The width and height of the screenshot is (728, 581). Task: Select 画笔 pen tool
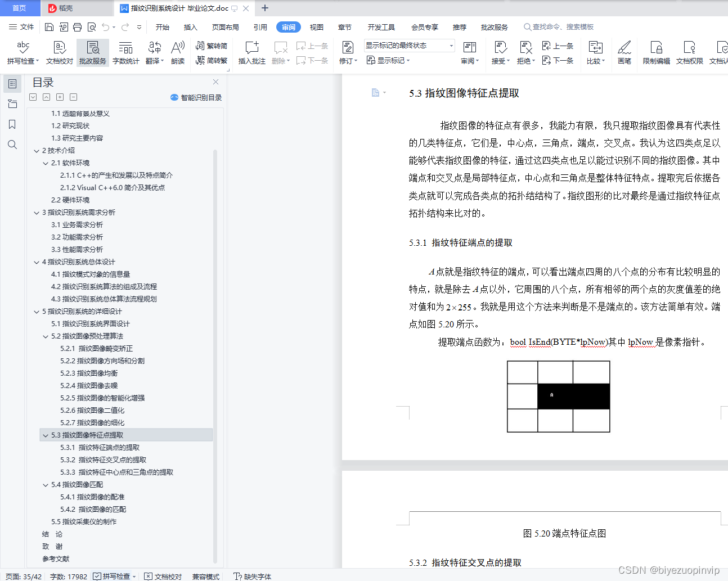(x=624, y=52)
